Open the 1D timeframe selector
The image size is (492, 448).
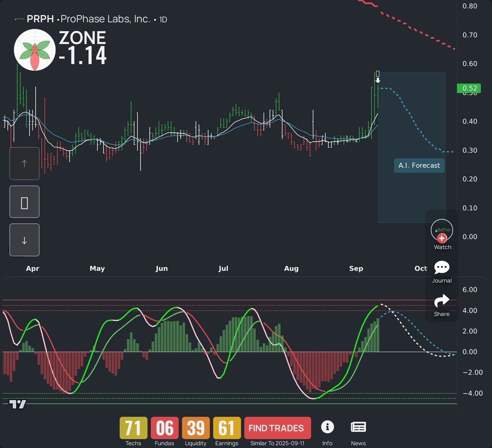162,19
